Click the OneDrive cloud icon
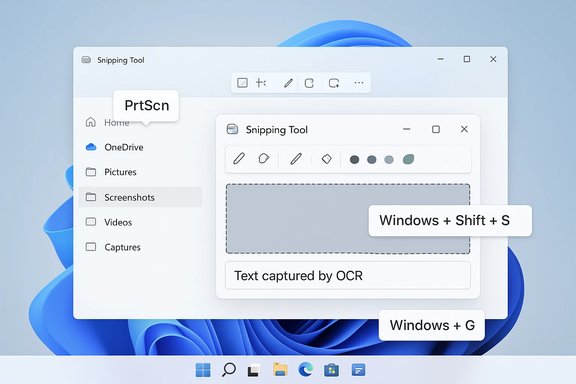The height and width of the screenshot is (384, 576). (91, 147)
